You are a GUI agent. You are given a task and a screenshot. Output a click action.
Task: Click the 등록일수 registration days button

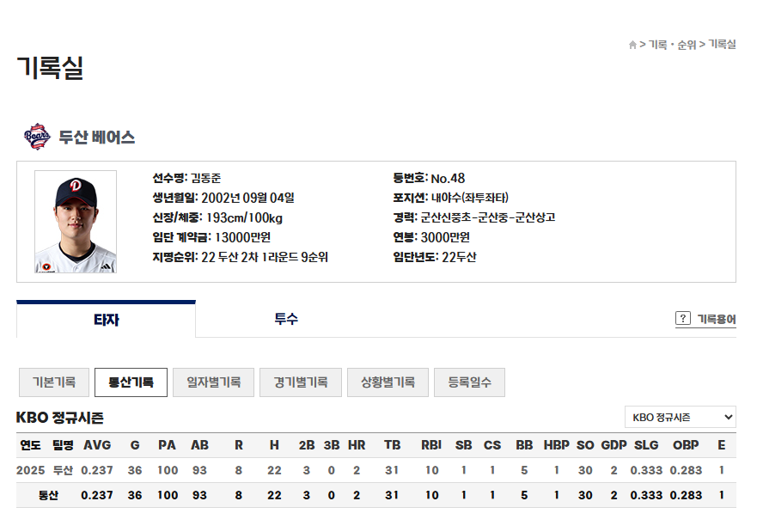point(469,382)
